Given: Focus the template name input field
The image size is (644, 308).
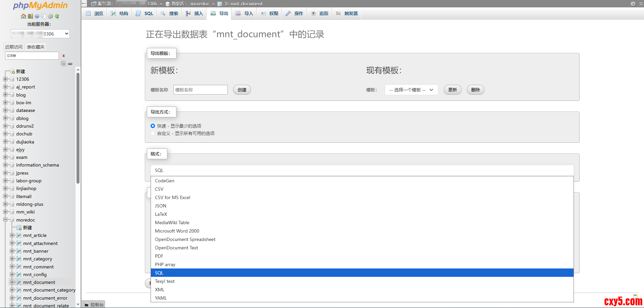Looking at the screenshot, I should 200,90.
